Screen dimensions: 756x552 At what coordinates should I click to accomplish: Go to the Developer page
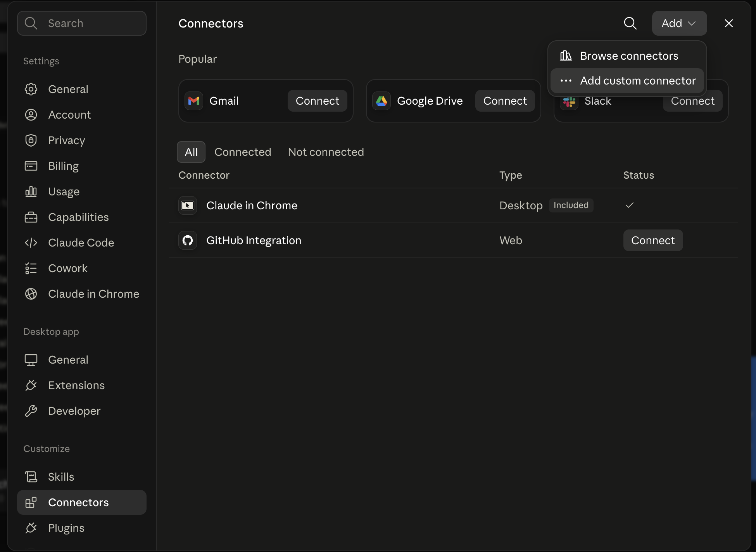pos(82,411)
